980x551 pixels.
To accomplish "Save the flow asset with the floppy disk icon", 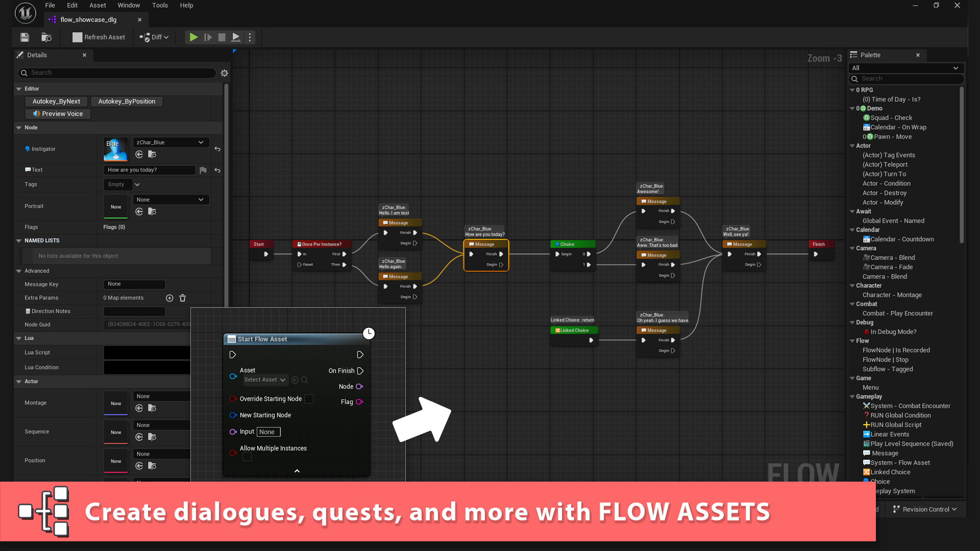I will 24,37.
